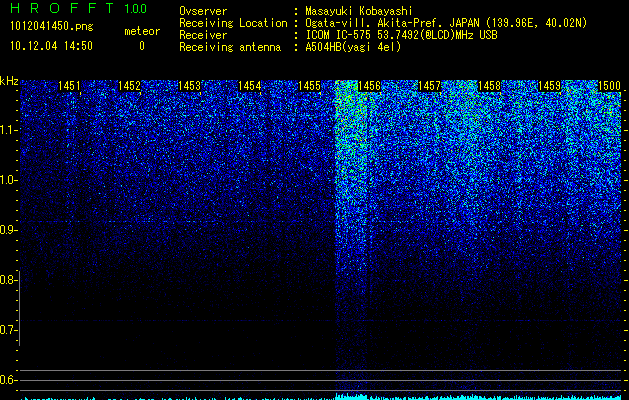Screen dimensions: 629x400
Task: Click the 1457 time marker
Action: [430, 86]
